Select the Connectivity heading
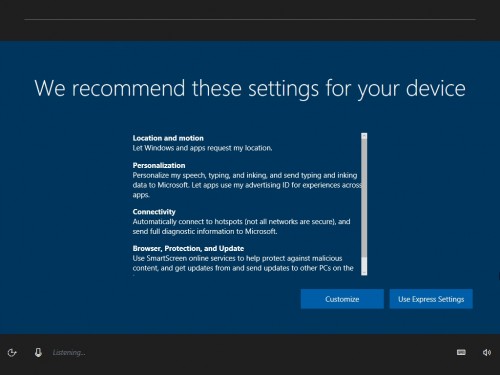Screen dimensions: 500x375 click(x=154, y=212)
